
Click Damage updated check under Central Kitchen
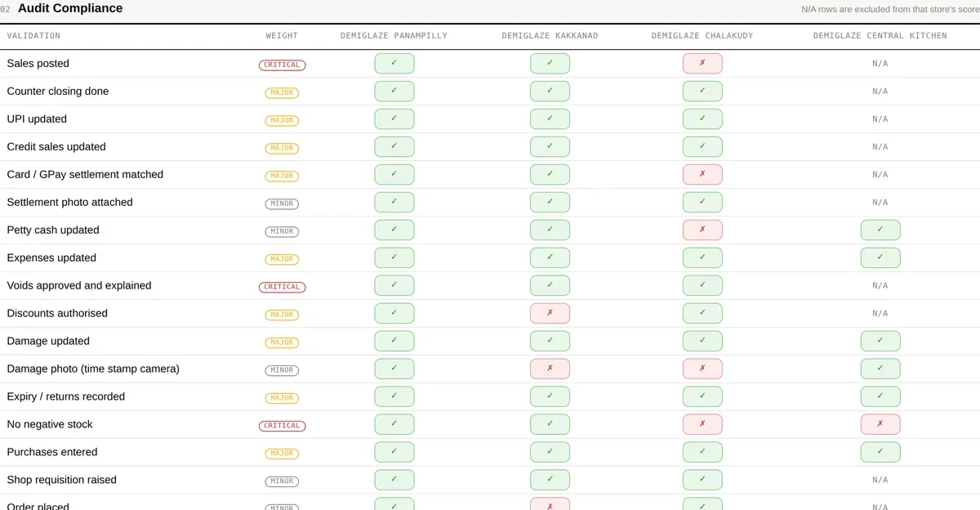click(880, 342)
